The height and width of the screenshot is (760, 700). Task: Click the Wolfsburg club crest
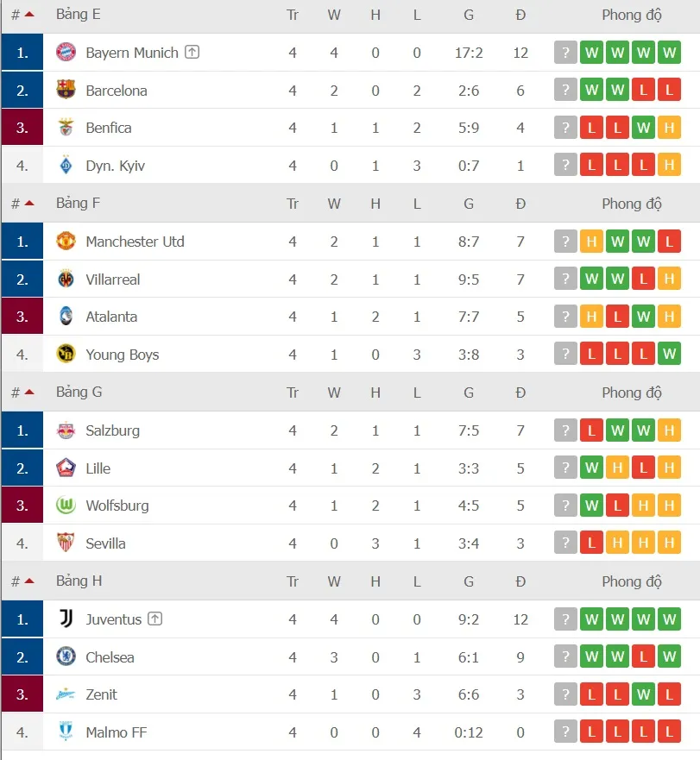(66, 506)
